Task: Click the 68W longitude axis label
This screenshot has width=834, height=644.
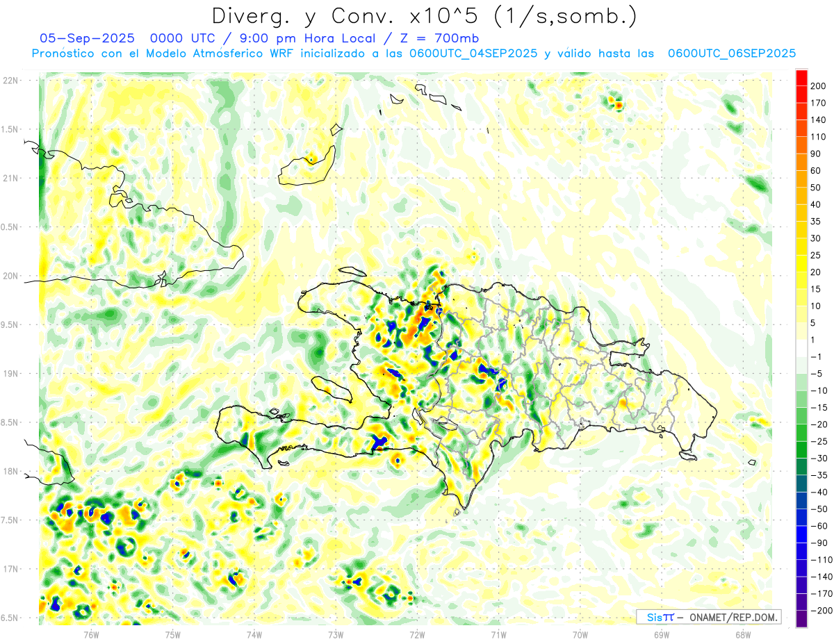Action: pos(742,634)
